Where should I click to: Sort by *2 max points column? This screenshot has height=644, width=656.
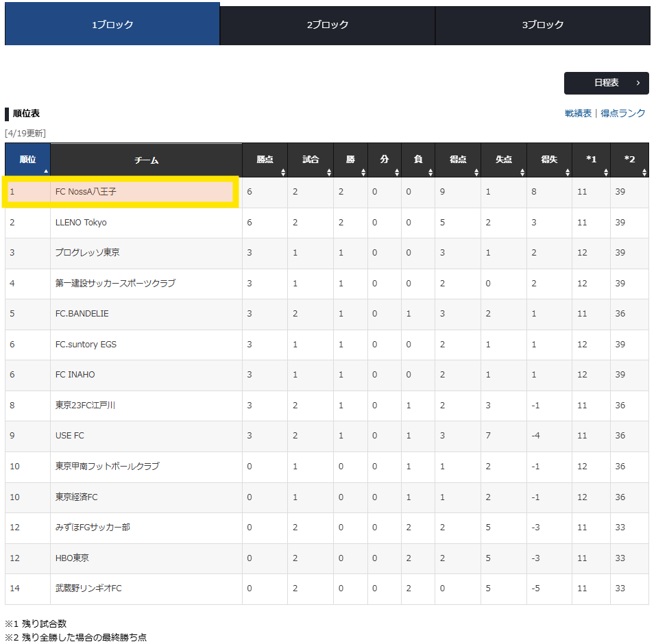(x=629, y=160)
